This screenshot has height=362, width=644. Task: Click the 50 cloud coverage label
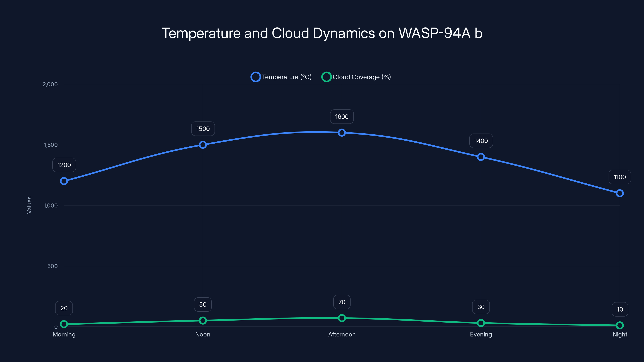[x=203, y=304]
